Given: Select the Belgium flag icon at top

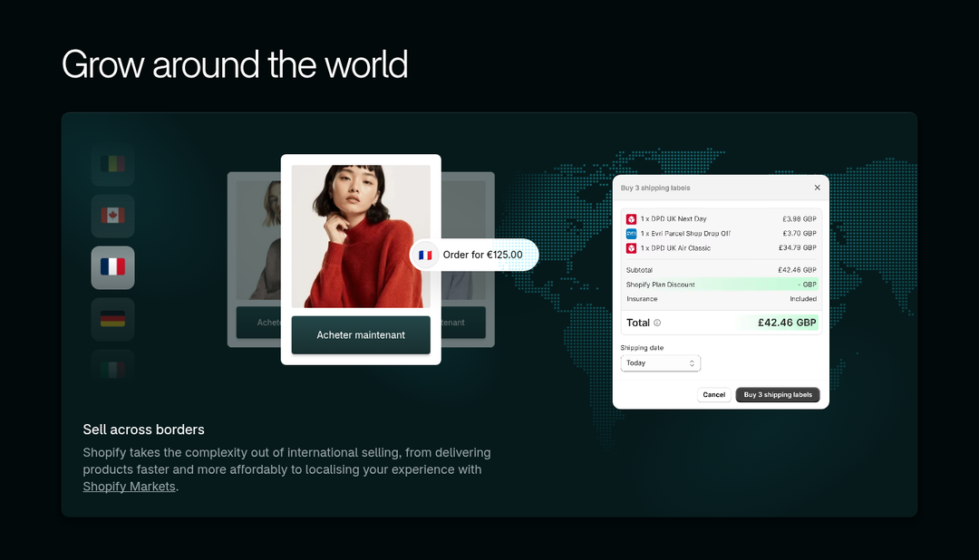Looking at the screenshot, I should 113,164.
